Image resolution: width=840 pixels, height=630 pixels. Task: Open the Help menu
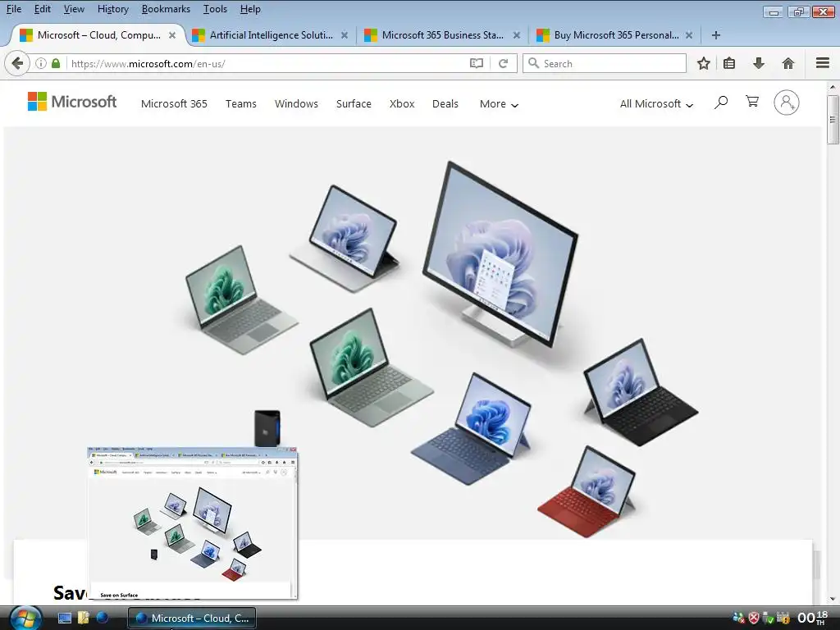pyautogui.click(x=250, y=9)
